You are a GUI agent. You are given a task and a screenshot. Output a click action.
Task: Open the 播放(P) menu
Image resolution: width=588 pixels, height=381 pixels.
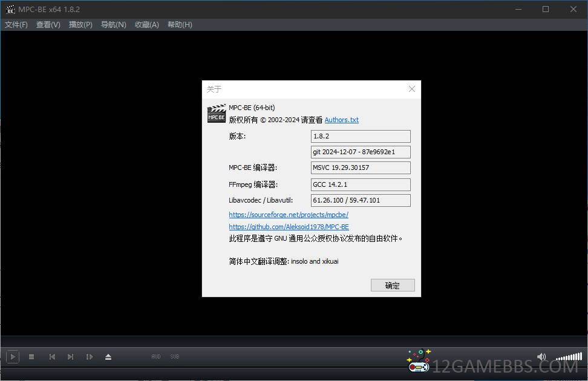tap(80, 25)
